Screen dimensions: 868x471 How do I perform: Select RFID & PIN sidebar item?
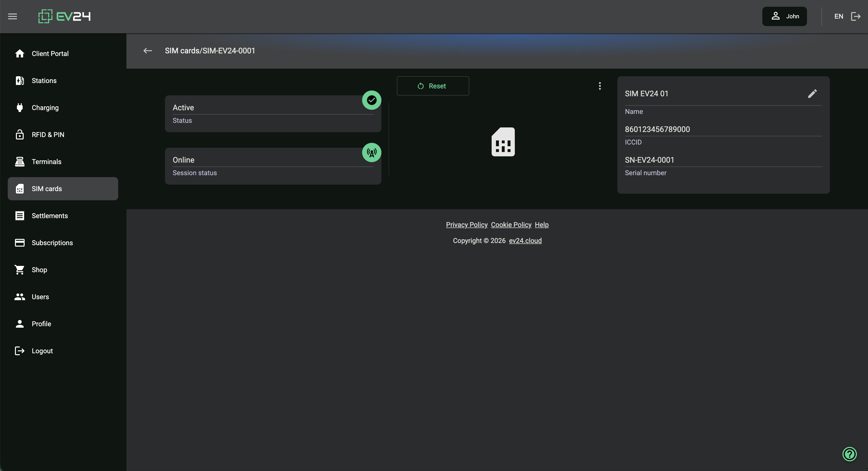pyautogui.click(x=48, y=135)
